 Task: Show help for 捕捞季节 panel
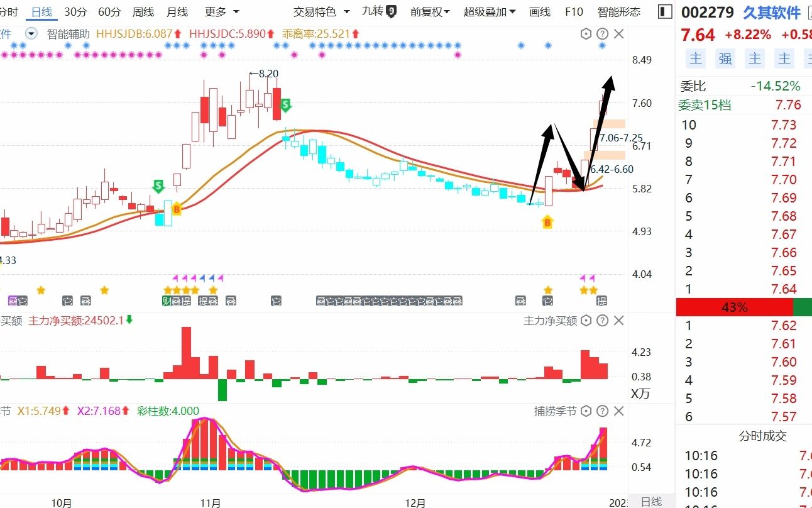point(602,411)
